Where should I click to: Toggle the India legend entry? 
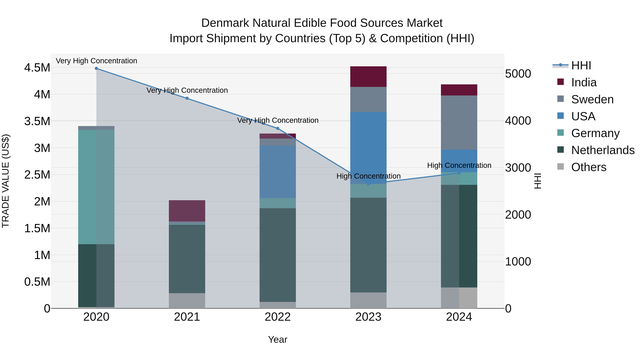coord(577,82)
